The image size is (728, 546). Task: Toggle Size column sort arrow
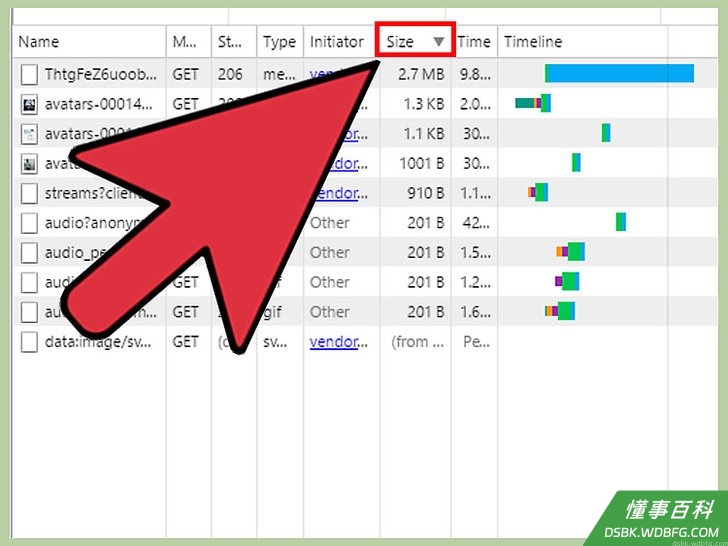click(439, 42)
